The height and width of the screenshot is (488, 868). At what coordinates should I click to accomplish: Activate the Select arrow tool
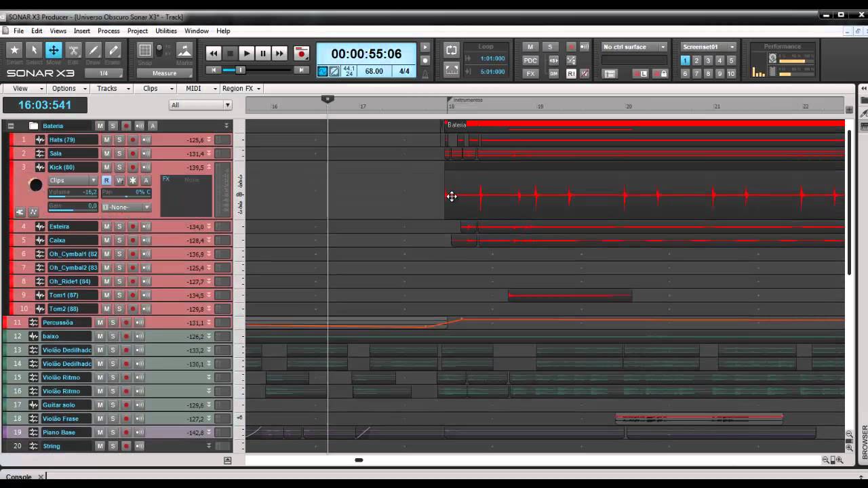(34, 50)
